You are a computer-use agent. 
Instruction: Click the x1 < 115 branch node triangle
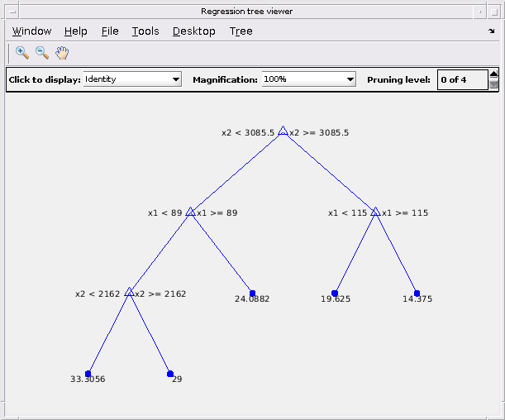click(375, 212)
